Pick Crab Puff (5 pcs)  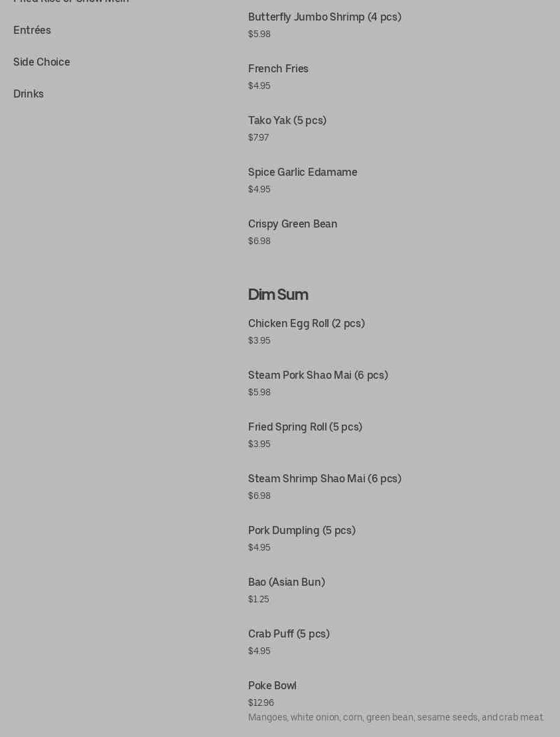coord(289,634)
